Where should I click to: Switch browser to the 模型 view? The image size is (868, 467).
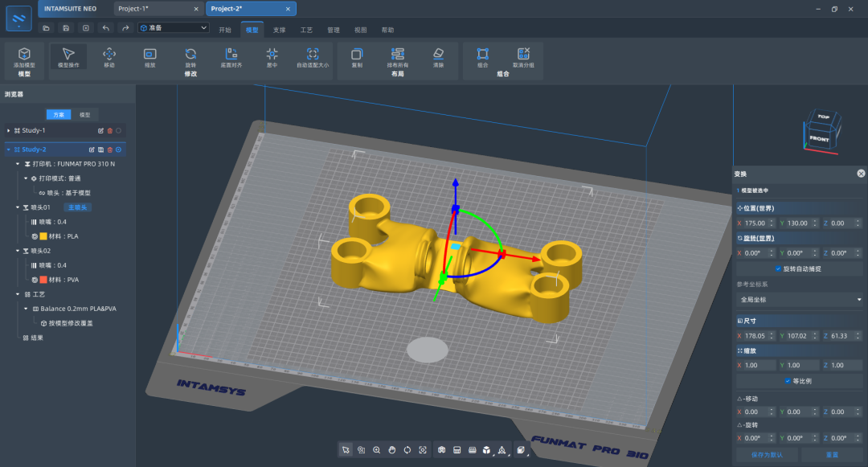pos(84,114)
